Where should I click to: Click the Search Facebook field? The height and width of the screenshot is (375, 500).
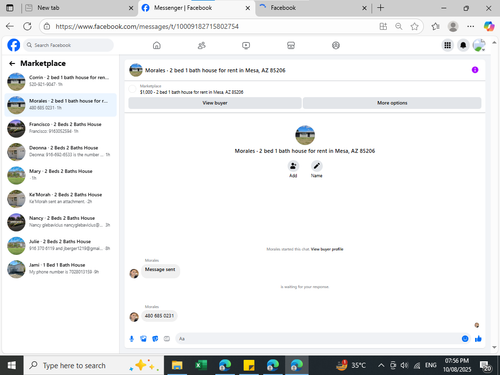click(x=68, y=45)
